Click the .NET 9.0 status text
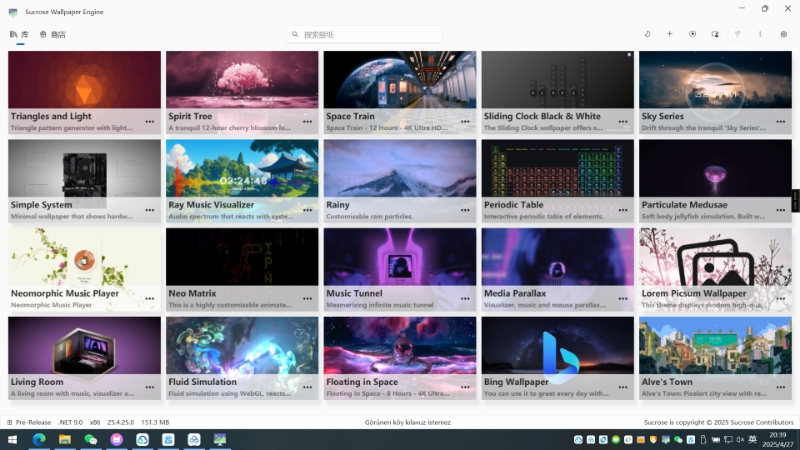 click(70, 422)
